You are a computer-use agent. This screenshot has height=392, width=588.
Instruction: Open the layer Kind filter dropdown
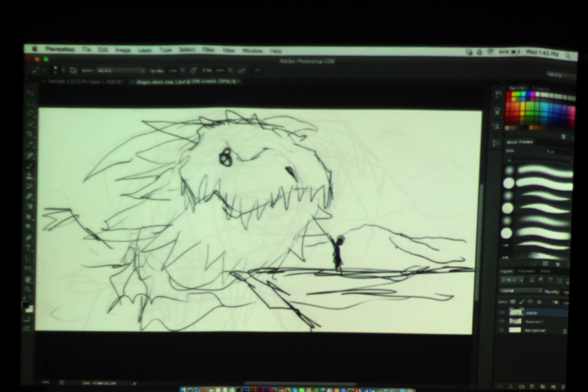(512, 280)
